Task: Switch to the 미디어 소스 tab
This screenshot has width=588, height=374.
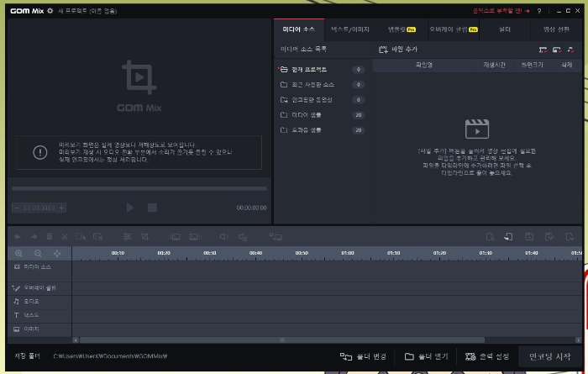Action: pyautogui.click(x=298, y=29)
